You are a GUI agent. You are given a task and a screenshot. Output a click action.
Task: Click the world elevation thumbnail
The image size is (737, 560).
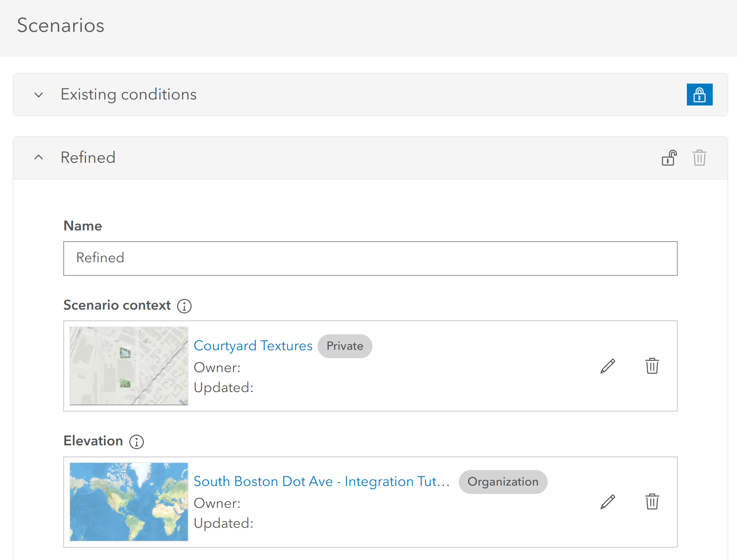[129, 501]
